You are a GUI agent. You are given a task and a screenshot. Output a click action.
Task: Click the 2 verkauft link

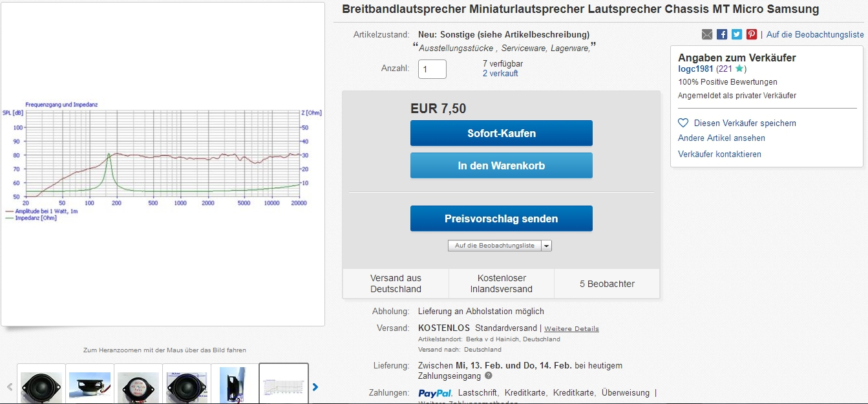500,73
